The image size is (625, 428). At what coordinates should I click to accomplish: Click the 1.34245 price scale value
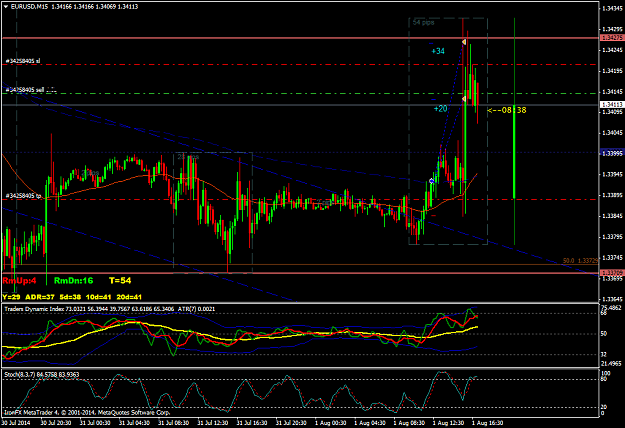coord(612,50)
